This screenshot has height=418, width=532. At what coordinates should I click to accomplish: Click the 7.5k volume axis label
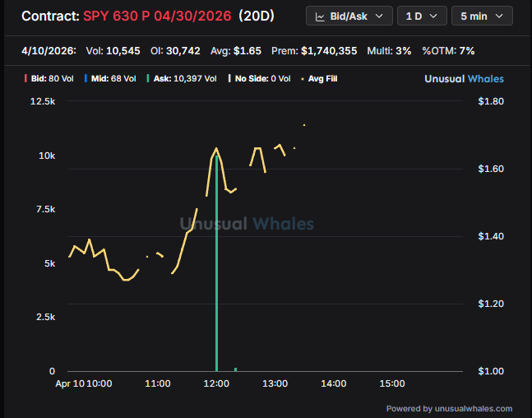coord(45,209)
